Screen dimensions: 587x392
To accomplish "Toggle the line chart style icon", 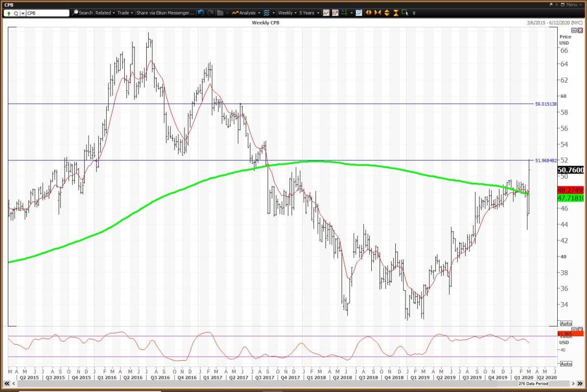I will (x=326, y=13).
